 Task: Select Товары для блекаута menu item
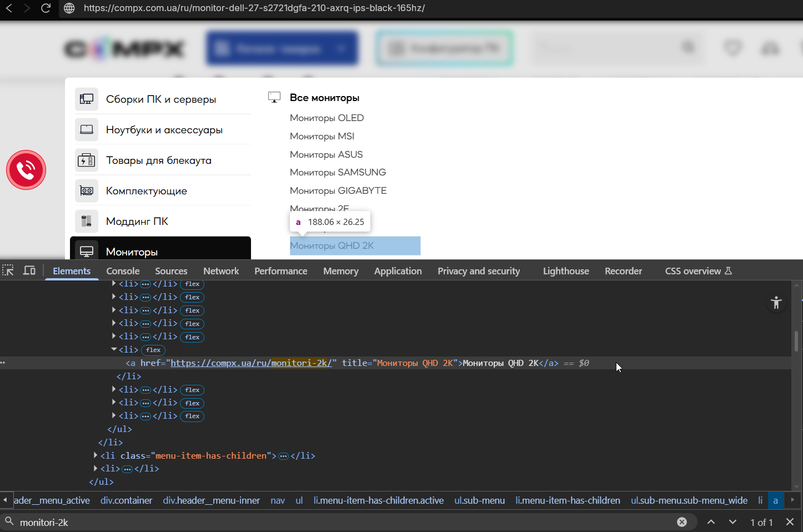159,160
